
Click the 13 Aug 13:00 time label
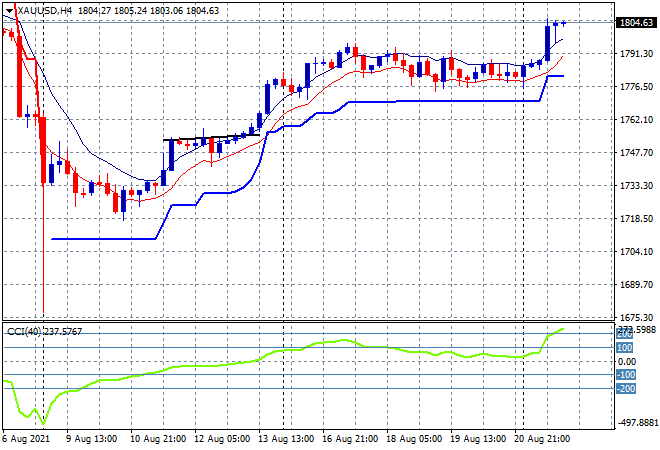pos(286,439)
